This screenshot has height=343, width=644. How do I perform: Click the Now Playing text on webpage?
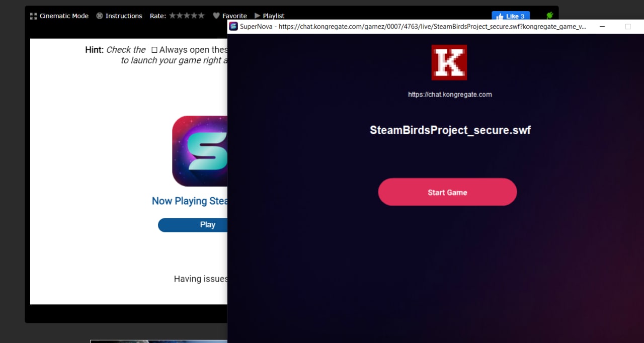[x=190, y=201]
